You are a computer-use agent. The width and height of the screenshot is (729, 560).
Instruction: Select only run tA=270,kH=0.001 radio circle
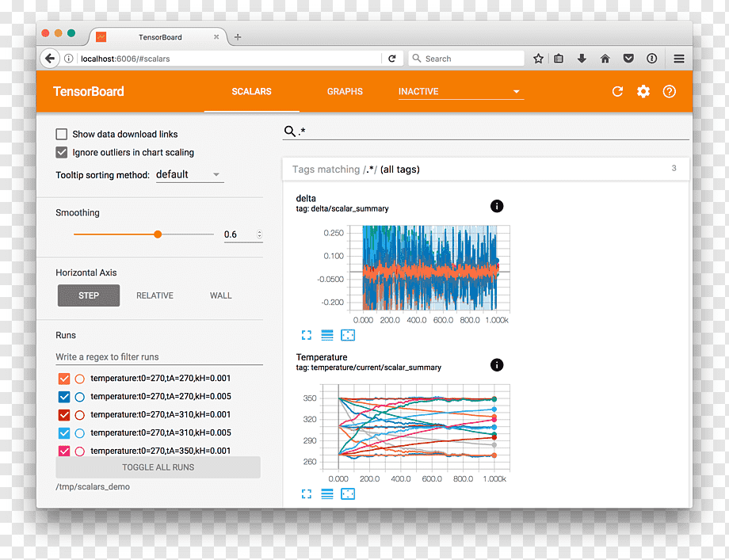79,379
